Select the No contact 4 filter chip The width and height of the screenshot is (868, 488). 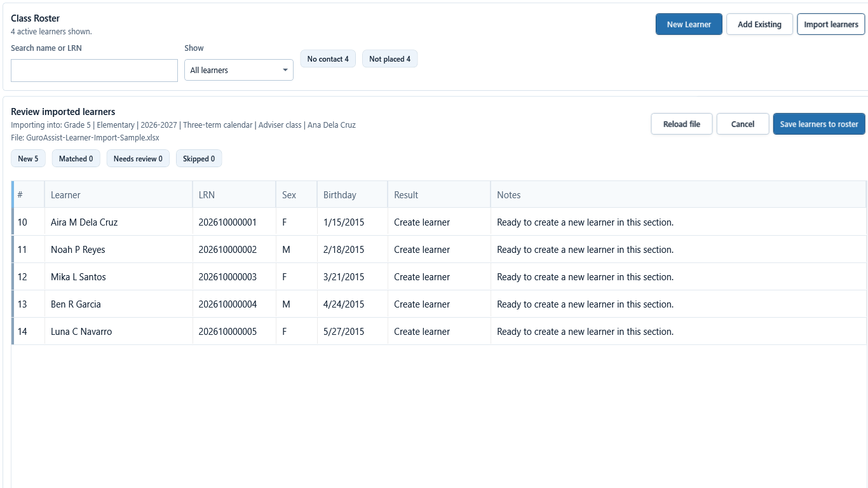(328, 59)
